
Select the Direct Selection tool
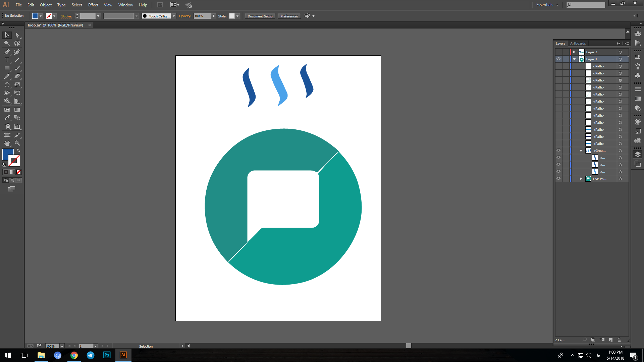[x=17, y=35]
